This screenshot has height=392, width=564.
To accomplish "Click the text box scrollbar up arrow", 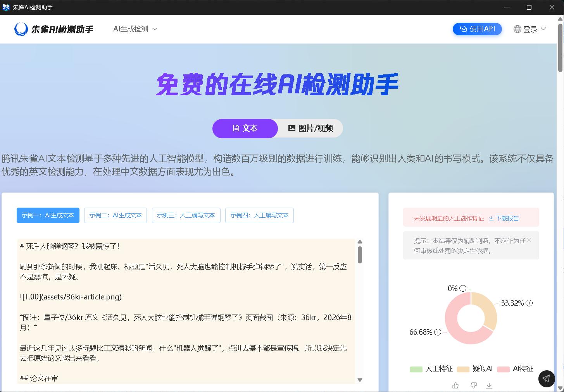I will tap(360, 242).
